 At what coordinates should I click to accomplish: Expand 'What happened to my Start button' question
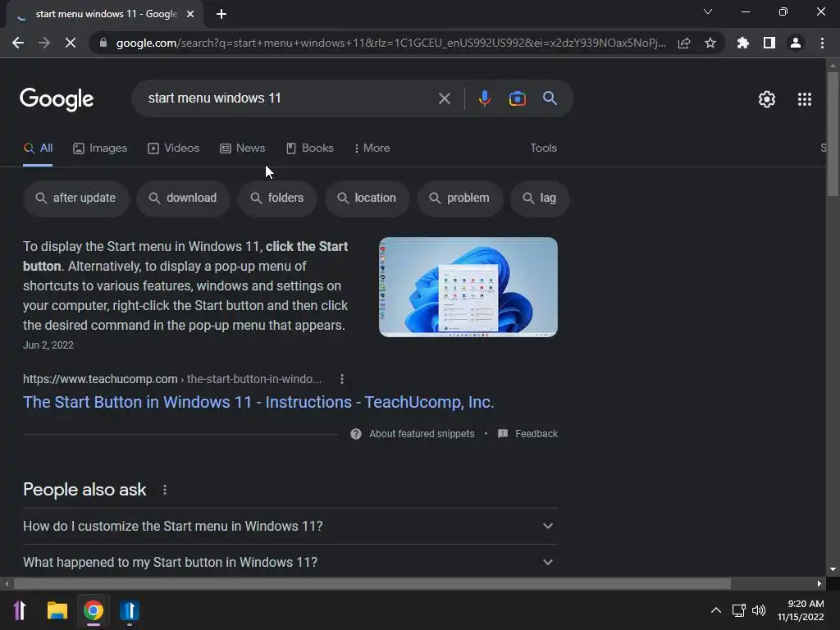(x=290, y=562)
